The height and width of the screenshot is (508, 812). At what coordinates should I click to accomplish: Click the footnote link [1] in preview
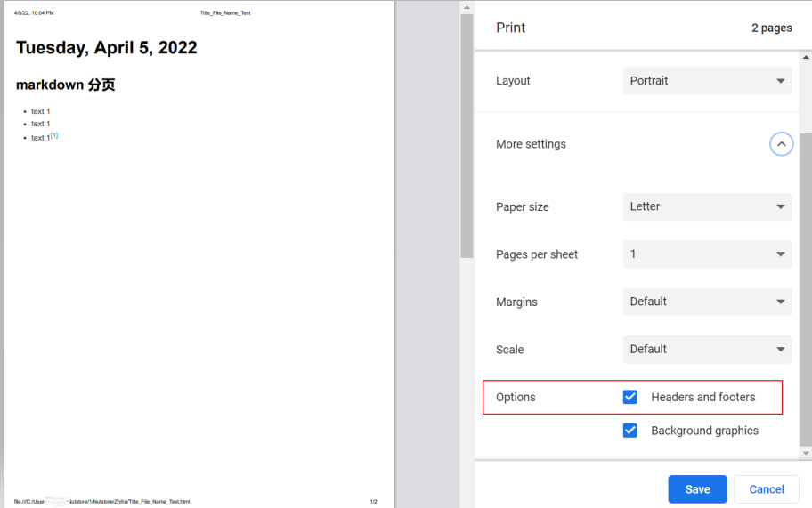tap(54, 135)
